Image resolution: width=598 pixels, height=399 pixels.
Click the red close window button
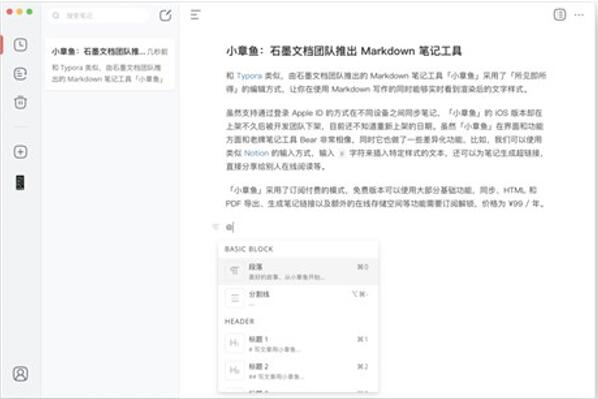[10, 12]
